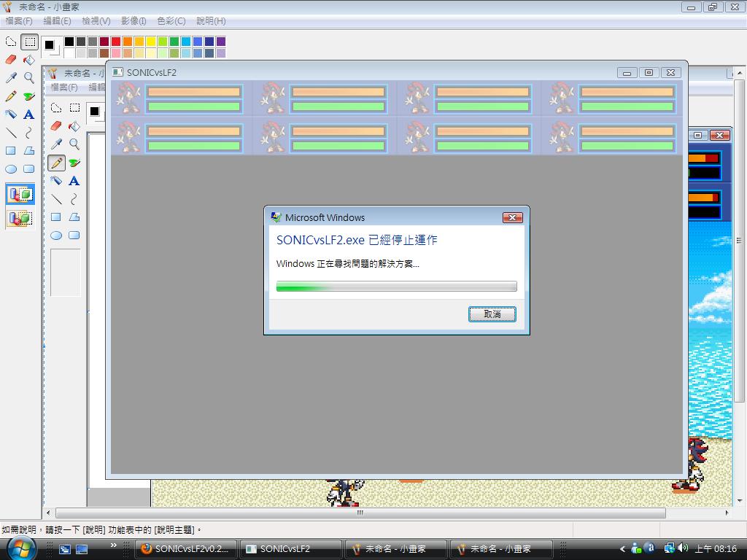747x560 pixels.
Task: Pick the Polygon tool in inner Paint toolbox
Action: (x=74, y=217)
